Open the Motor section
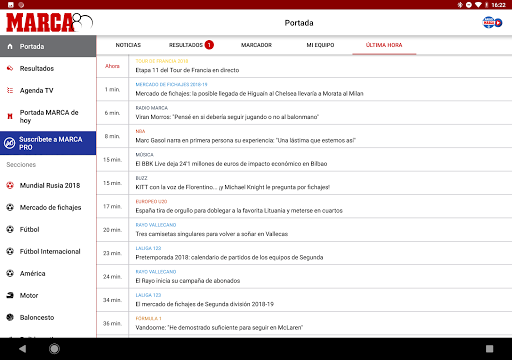Viewport: 512px width, 360px height. 48,295
